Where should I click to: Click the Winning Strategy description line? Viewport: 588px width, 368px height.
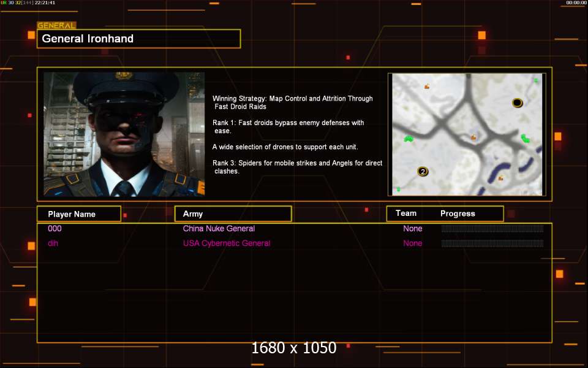pyautogui.click(x=293, y=102)
